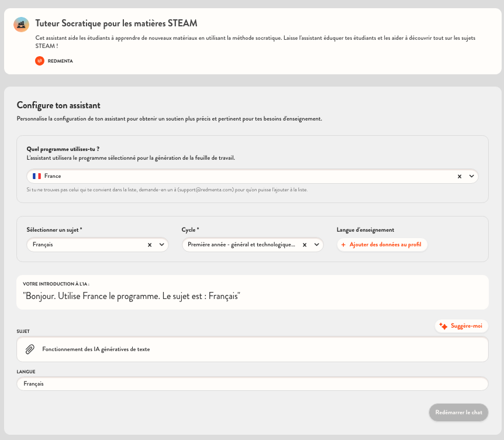Select the introduction text to the AI
The image size is (504, 440).
[x=132, y=297]
